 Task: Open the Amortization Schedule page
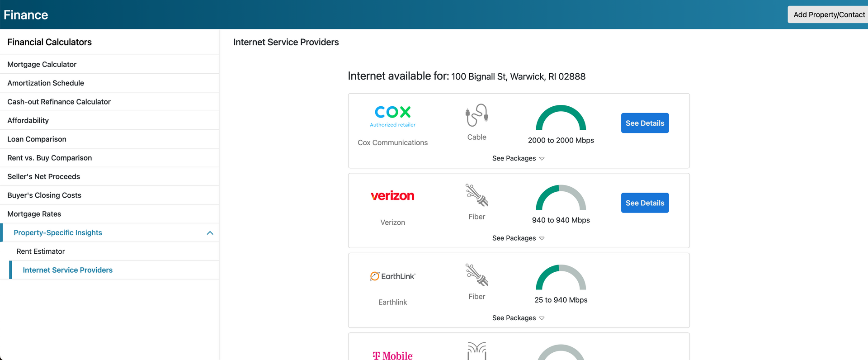click(x=46, y=83)
